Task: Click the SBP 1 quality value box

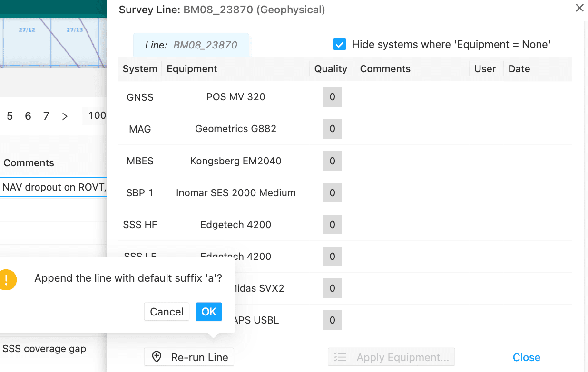Action: (x=333, y=193)
